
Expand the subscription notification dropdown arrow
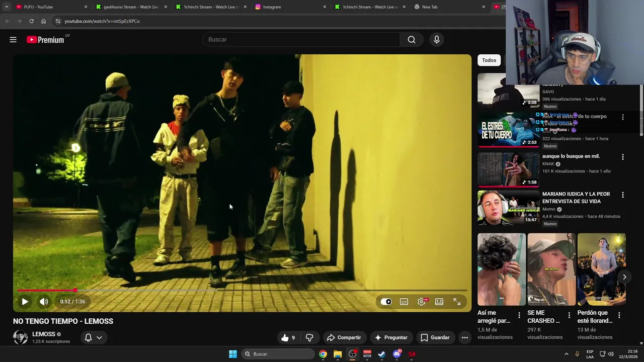(x=100, y=338)
